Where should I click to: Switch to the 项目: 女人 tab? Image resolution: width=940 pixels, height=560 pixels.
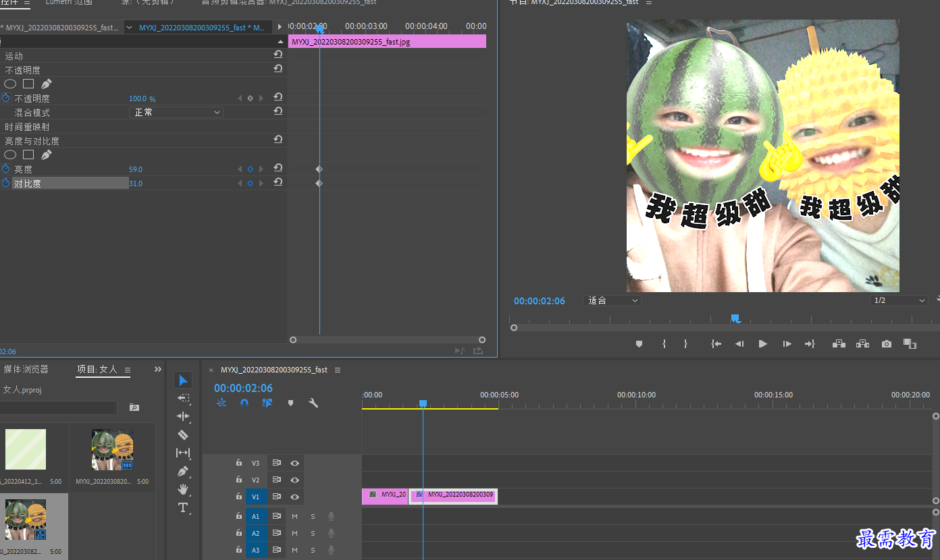97,370
